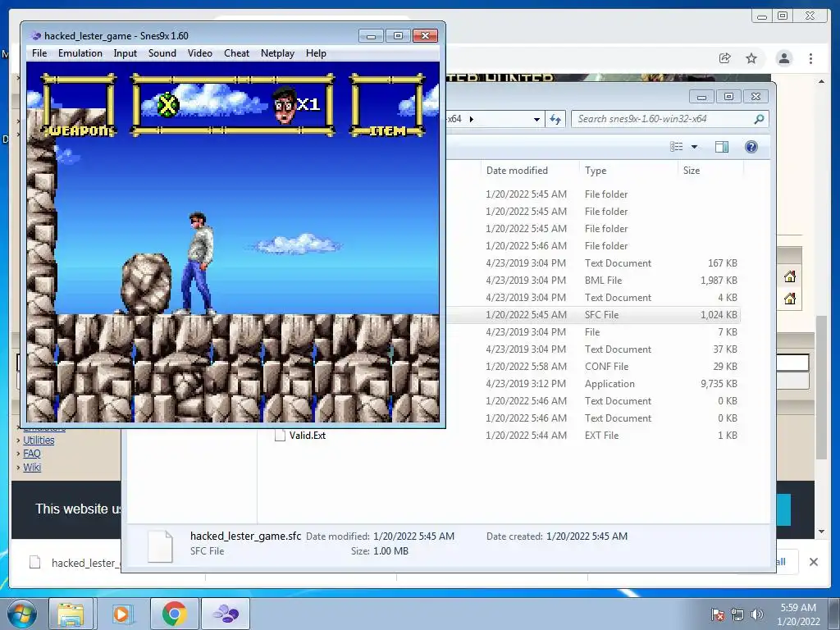Open the Netplay menu
840x630 pixels.
coord(277,53)
